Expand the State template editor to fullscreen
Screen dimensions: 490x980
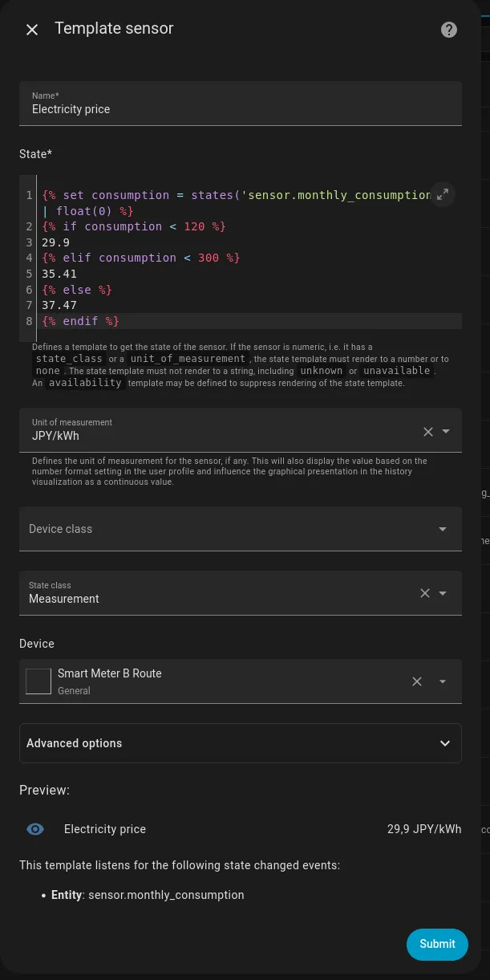click(442, 194)
